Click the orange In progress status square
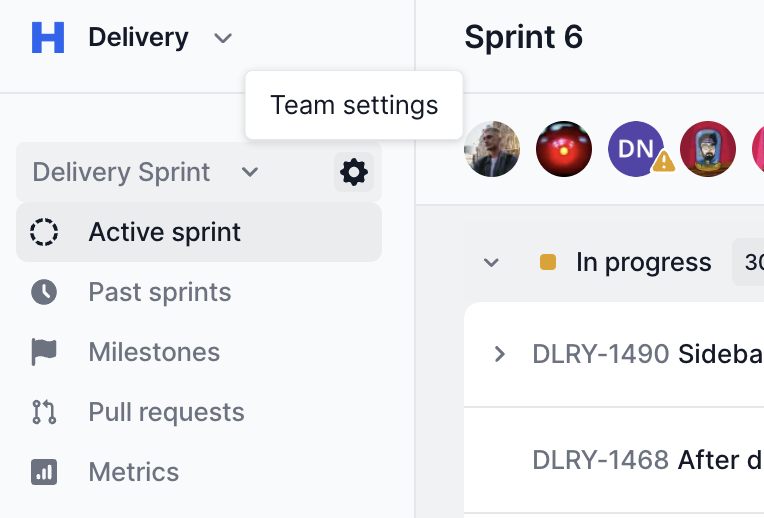The width and height of the screenshot is (764, 518). [548, 263]
